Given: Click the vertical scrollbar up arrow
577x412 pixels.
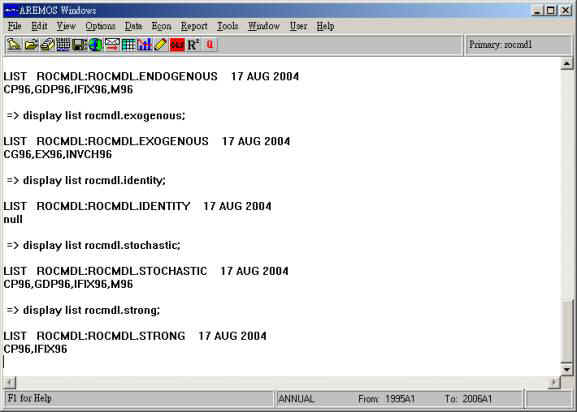Looking at the screenshot, I should (x=567, y=64).
